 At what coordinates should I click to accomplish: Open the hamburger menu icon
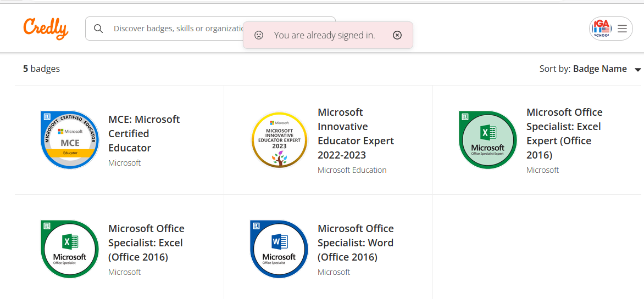click(x=622, y=29)
